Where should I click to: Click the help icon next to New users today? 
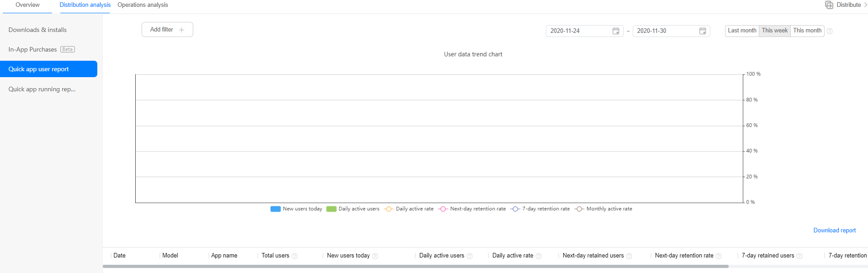coord(375,256)
